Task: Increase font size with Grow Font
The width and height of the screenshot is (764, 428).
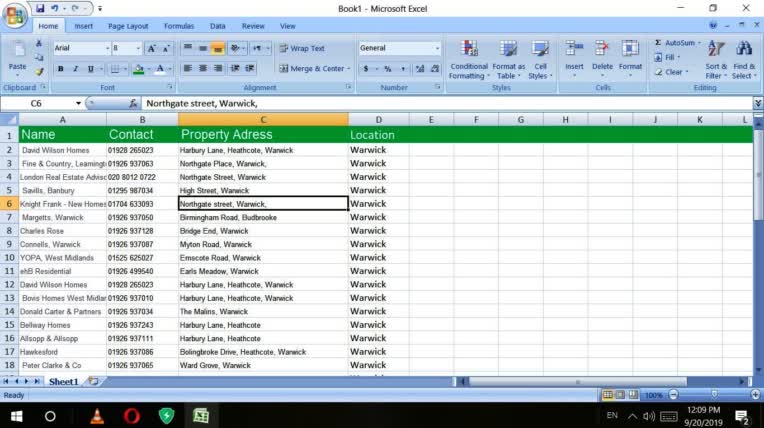Action: pyautogui.click(x=152, y=48)
